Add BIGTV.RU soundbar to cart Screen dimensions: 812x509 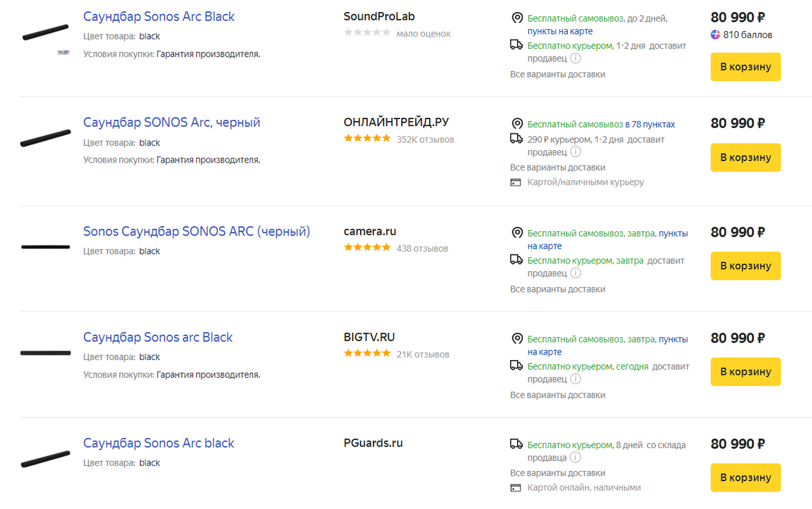(745, 372)
